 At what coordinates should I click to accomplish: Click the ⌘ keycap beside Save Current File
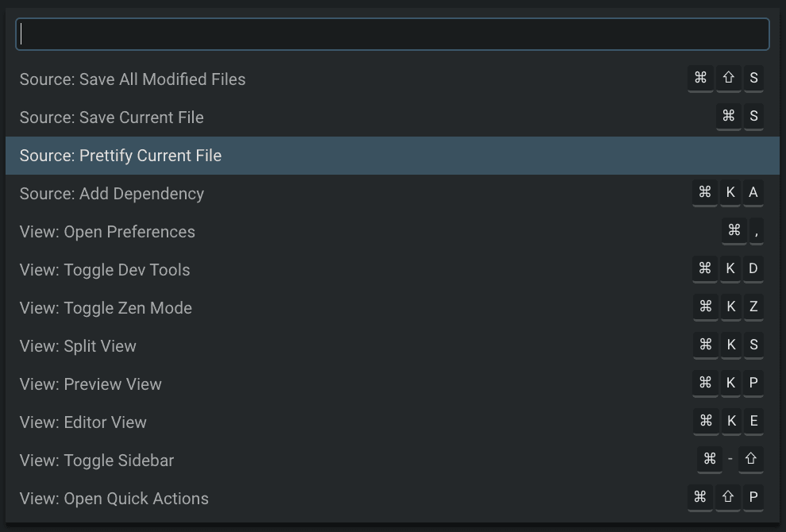click(x=728, y=116)
